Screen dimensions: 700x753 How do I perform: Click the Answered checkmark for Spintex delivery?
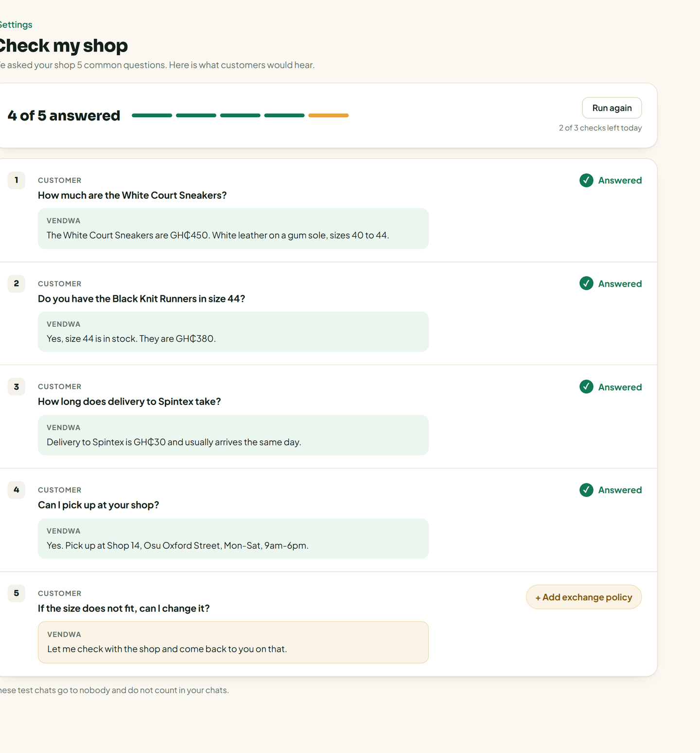tap(586, 387)
